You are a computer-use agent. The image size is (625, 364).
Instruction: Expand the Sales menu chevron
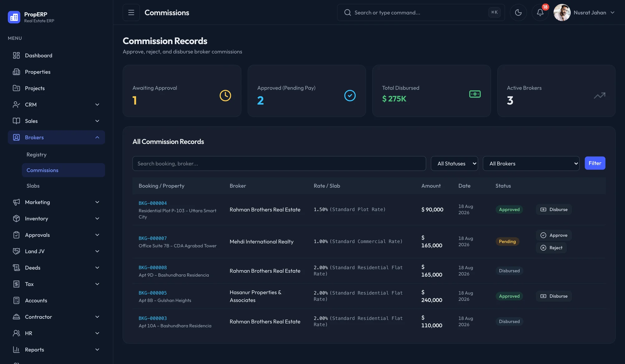click(97, 121)
